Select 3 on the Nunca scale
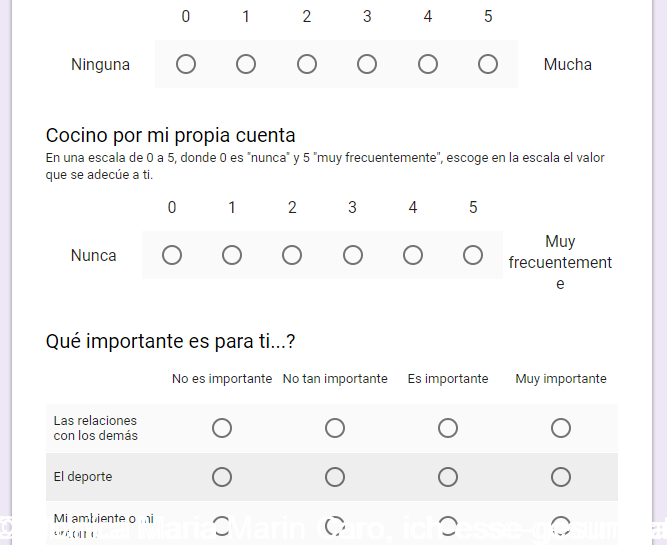Screen dimensions: 667x545 click(353, 255)
